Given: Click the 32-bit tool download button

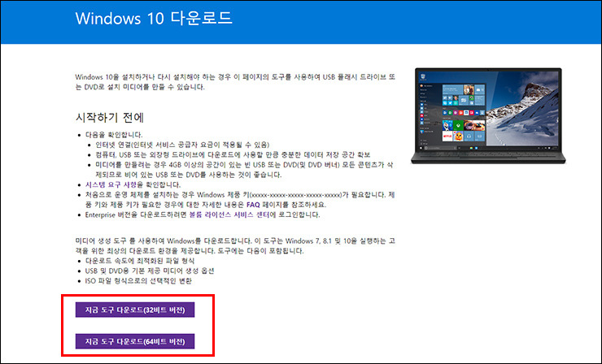Looking at the screenshot, I should point(135,310).
